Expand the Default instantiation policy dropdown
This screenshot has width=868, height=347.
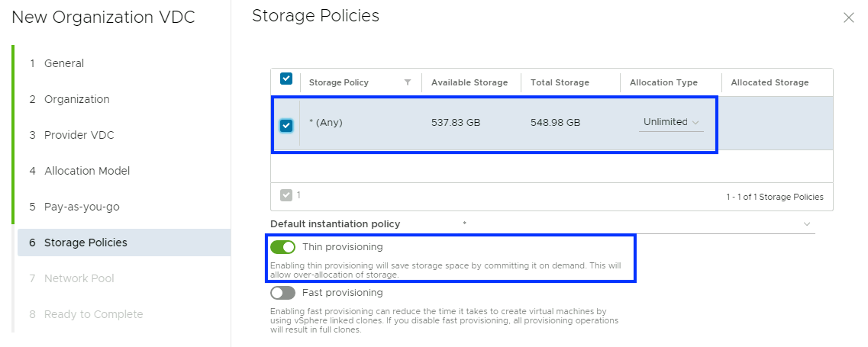807,224
